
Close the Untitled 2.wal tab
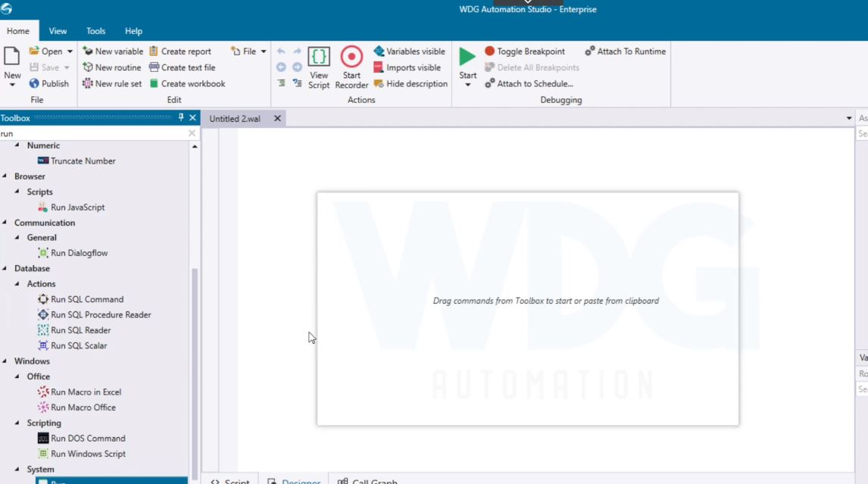(x=277, y=118)
